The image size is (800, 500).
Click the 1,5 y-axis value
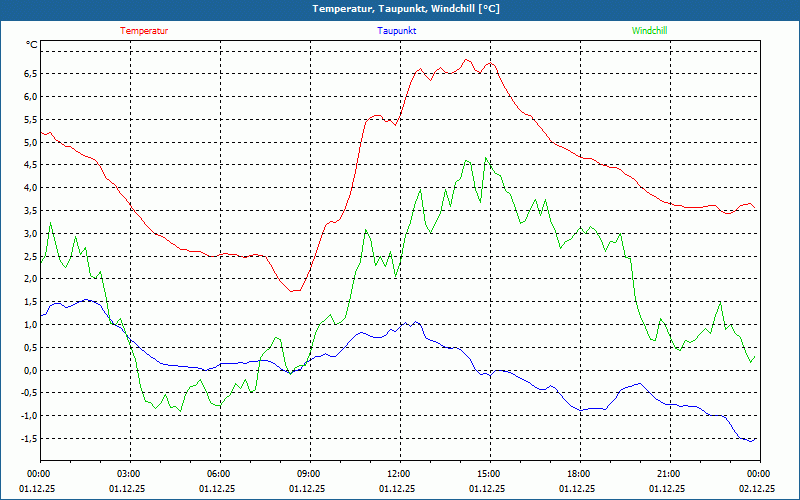(x=31, y=302)
